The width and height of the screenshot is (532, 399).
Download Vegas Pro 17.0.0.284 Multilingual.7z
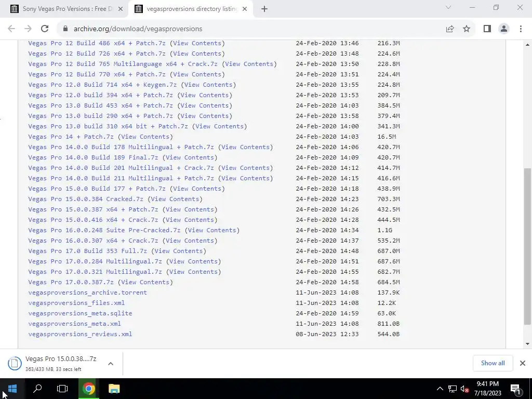[95, 261]
